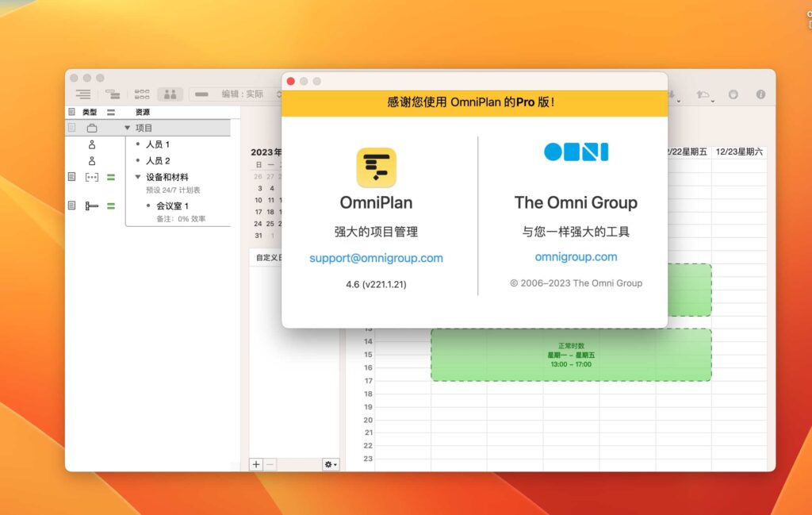Visit the omnigroup.com website link
This screenshot has width=812, height=515.
tap(576, 256)
